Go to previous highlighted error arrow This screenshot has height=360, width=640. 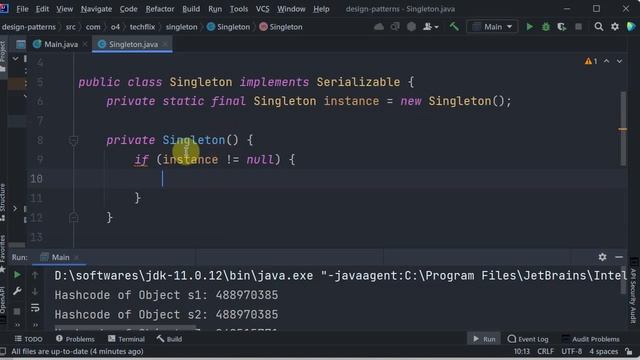pyautogui.click(x=607, y=61)
